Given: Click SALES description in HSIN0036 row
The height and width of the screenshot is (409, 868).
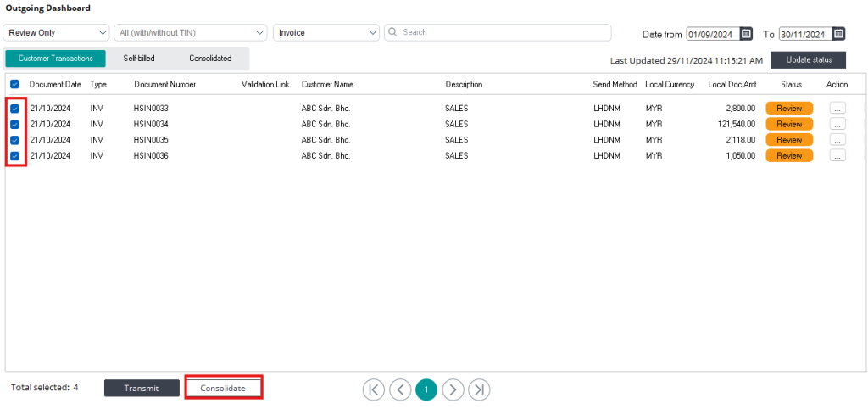Looking at the screenshot, I should point(456,156).
